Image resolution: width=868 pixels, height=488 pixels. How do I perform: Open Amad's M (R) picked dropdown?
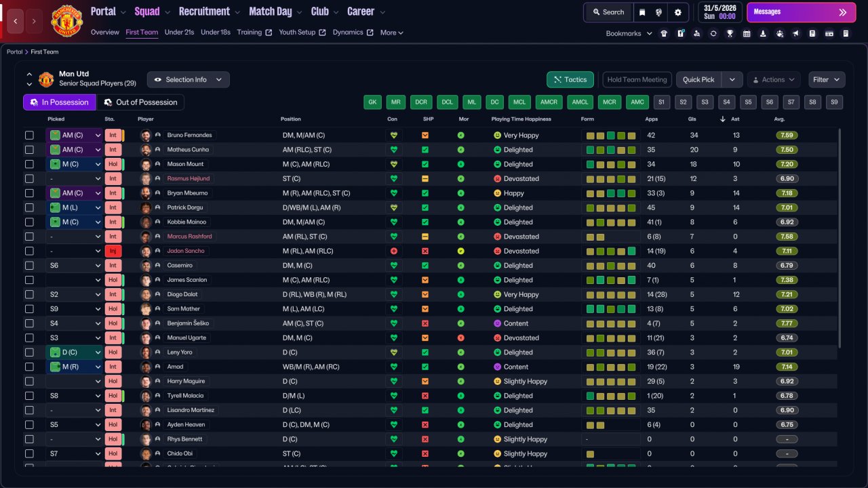[x=74, y=367]
